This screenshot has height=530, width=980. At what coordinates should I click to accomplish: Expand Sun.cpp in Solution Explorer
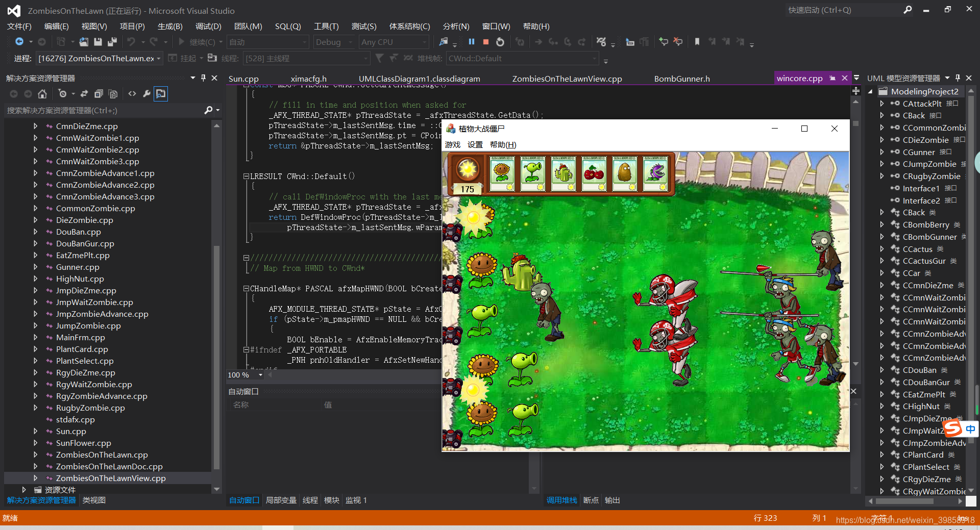tap(35, 431)
